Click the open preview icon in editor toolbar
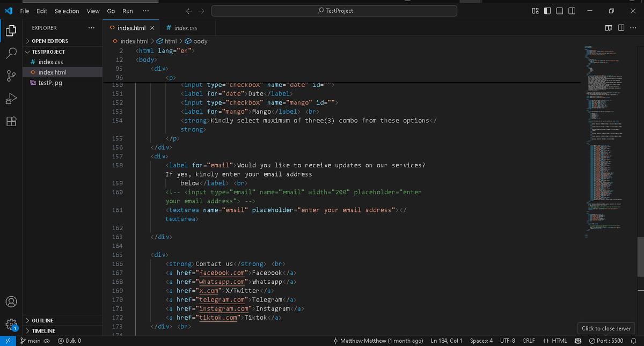Viewport: 644px width, 346px height. 609,28
